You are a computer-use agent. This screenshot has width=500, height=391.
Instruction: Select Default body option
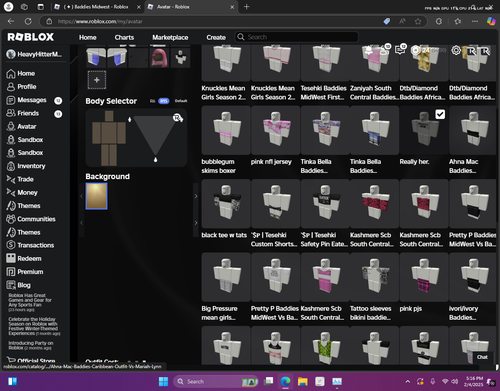[x=181, y=101]
